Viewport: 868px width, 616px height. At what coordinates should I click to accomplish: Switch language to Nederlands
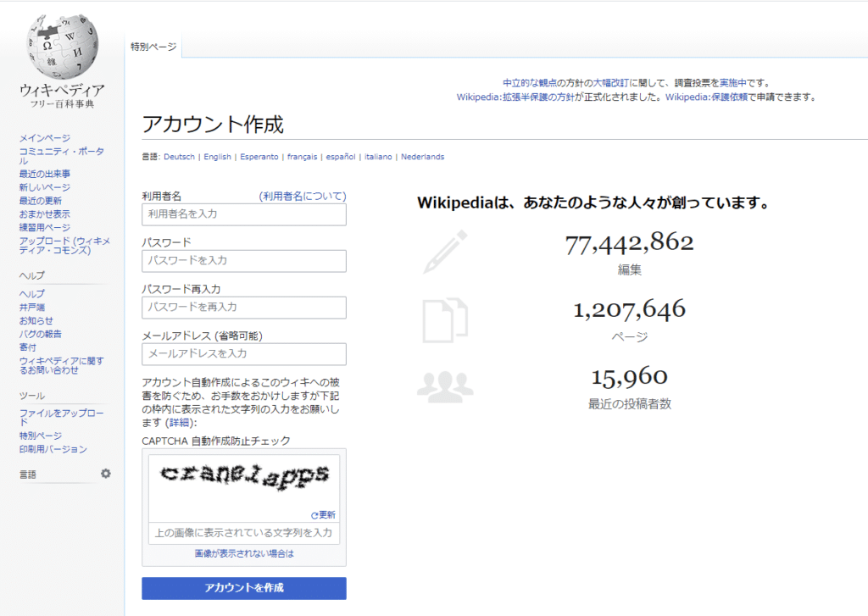(x=422, y=157)
